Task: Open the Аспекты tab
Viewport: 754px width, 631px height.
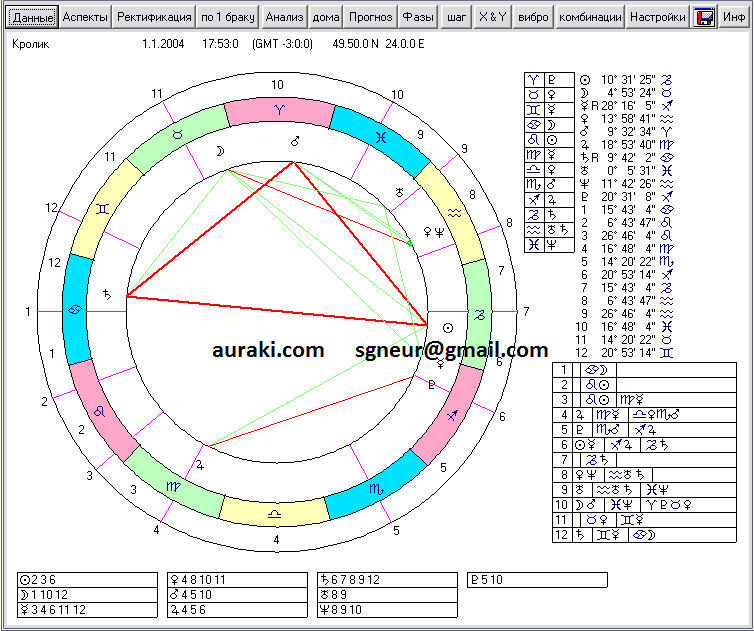Action: coord(85,18)
